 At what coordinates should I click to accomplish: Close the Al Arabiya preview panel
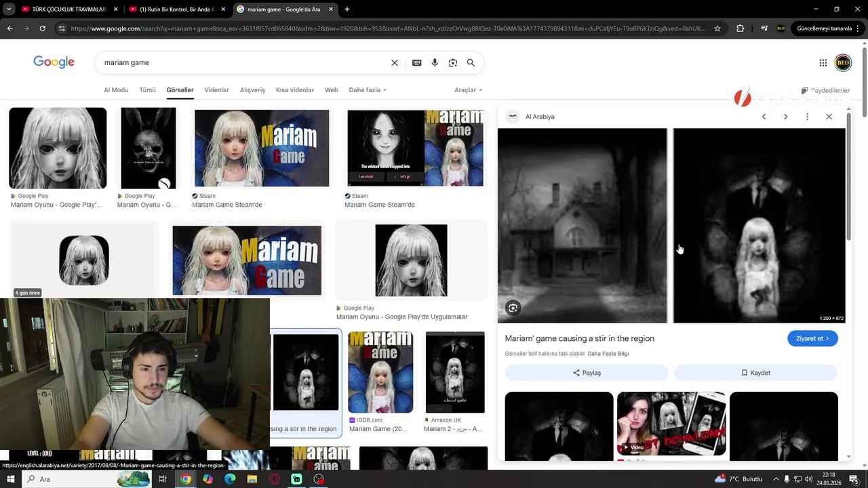(829, 117)
